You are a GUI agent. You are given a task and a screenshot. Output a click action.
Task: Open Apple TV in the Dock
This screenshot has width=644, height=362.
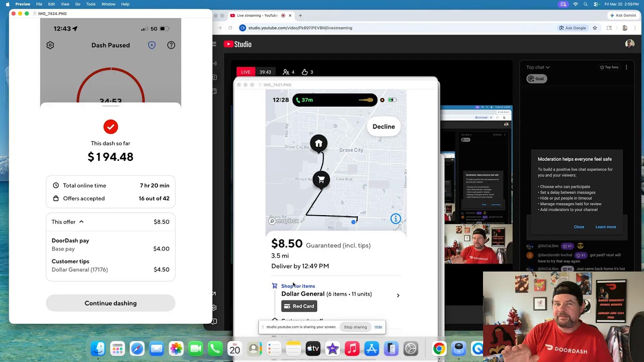[313, 348]
